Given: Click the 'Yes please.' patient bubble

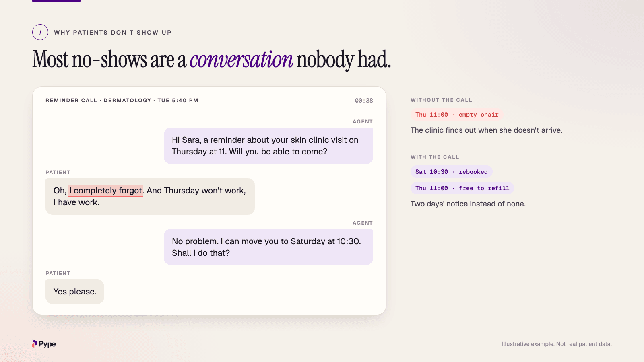Looking at the screenshot, I should [75, 292].
